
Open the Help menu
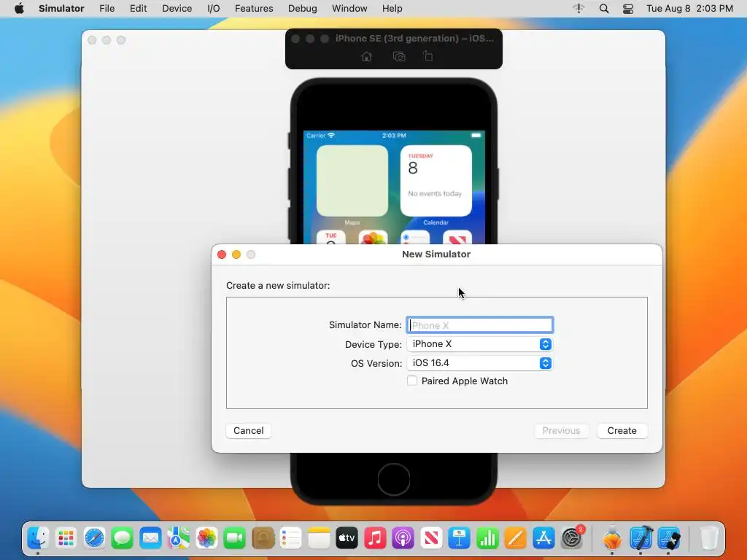click(x=392, y=9)
